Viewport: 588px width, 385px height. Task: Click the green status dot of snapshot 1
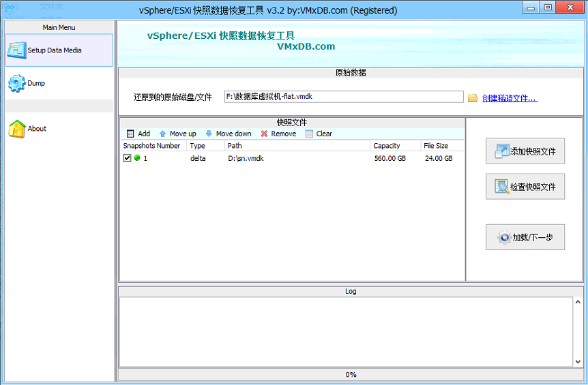tap(137, 158)
